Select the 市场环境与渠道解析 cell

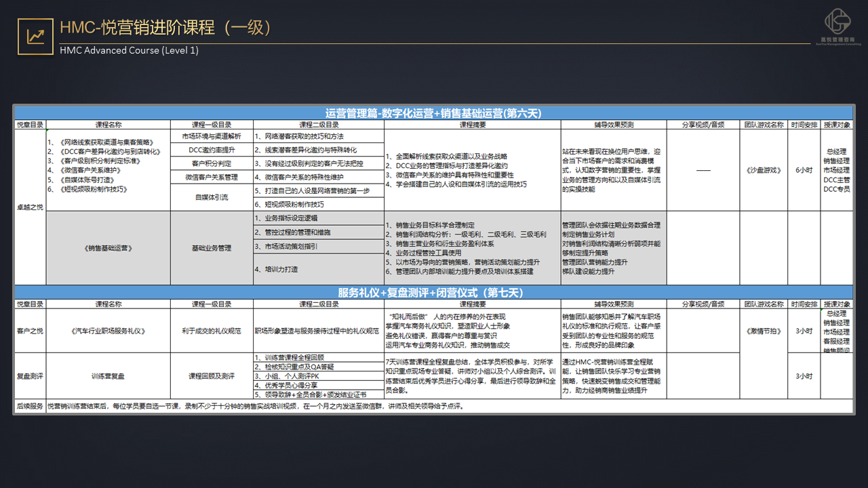(x=212, y=136)
